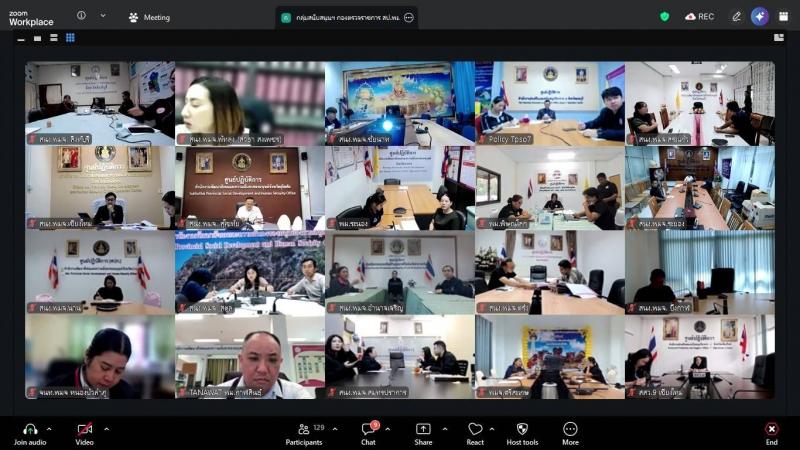Open the Meeting tab in top bar
Viewport: 800px width, 450px height.
pos(149,17)
